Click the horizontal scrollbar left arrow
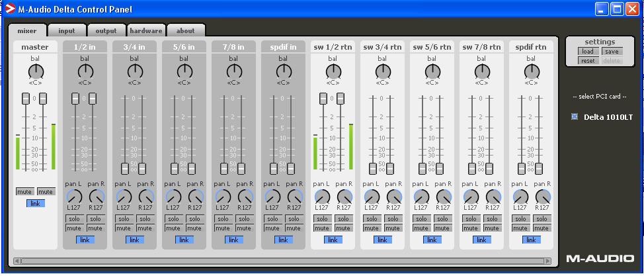The image size is (644, 276). [17, 261]
